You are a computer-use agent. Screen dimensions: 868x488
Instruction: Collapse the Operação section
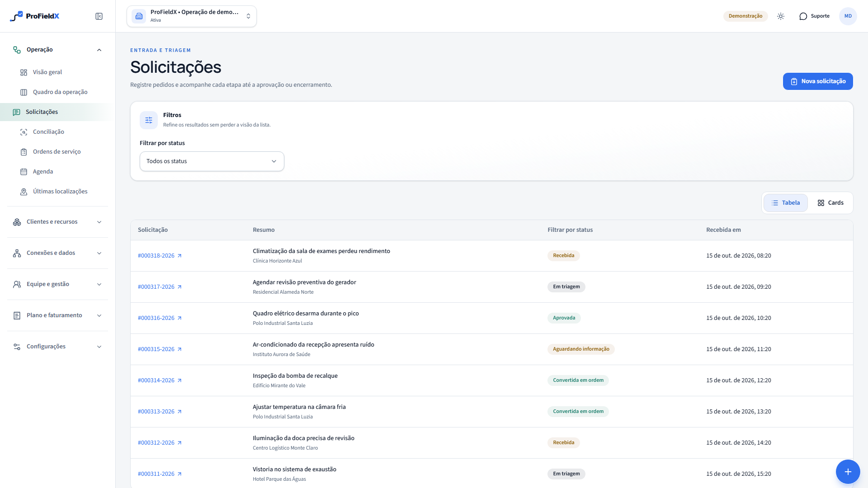tap(58, 50)
